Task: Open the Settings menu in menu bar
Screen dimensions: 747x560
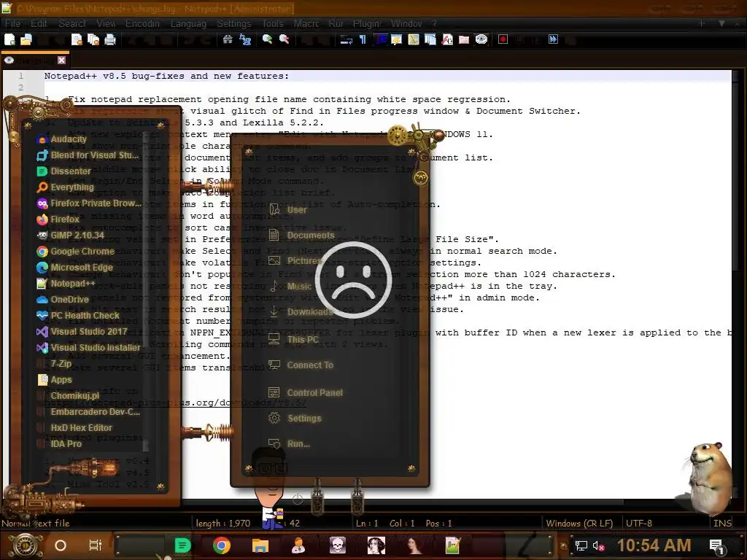Action: pyautogui.click(x=234, y=24)
